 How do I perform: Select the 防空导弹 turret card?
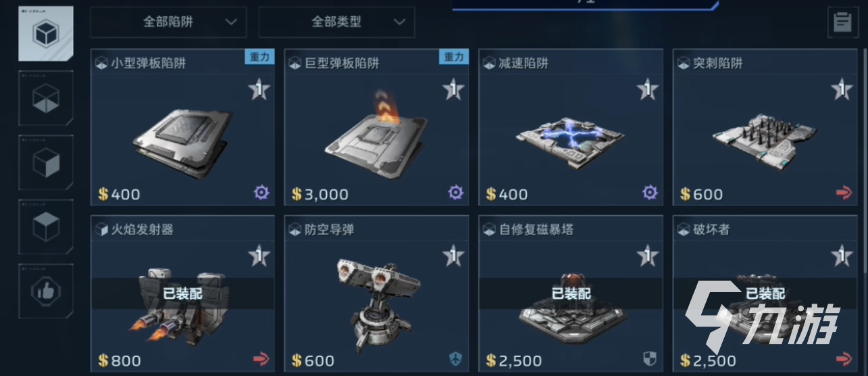point(377,294)
